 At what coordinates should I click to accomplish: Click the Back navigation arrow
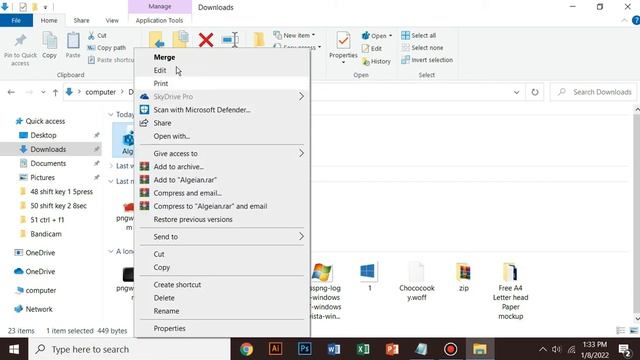coord(11,92)
